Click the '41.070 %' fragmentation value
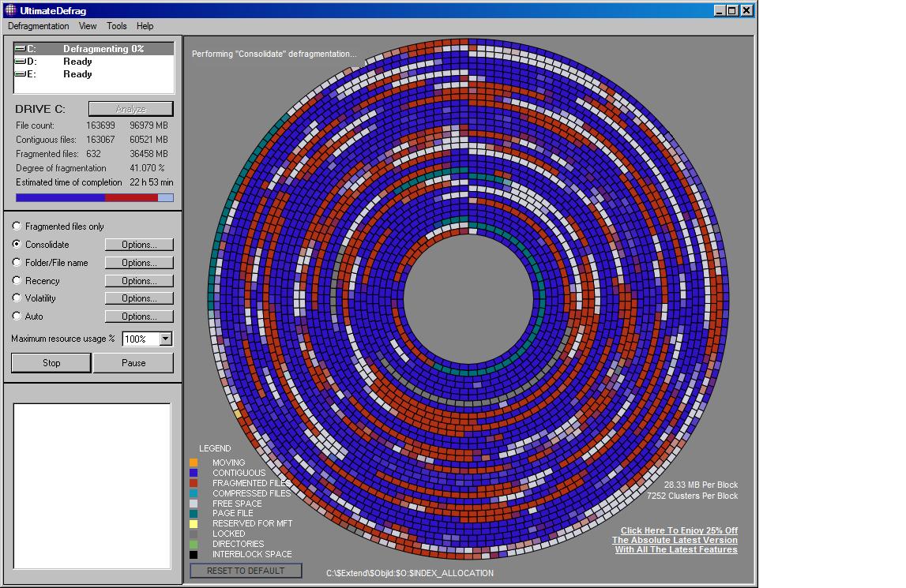This screenshot has width=906, height=588. (148, 168)
